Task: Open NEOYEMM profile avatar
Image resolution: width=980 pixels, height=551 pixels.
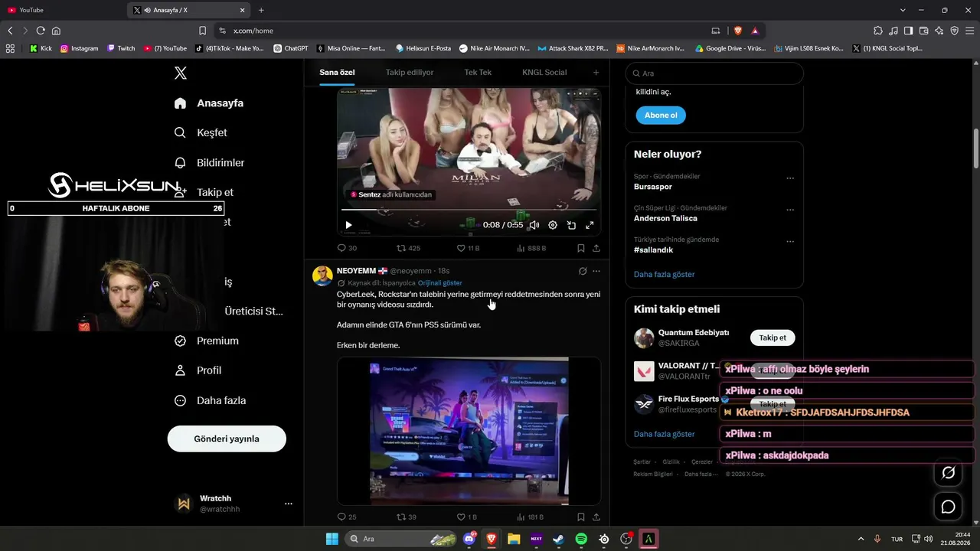Action: [322, 275]
